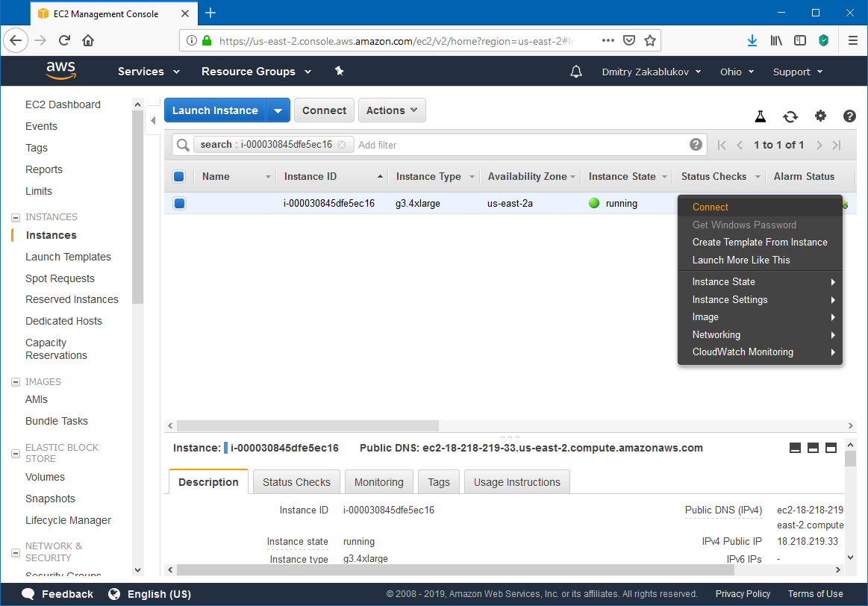The width and height of the screenshot is (868, 606).
Task: Go to the first page of results
Action: pos(721,145)
